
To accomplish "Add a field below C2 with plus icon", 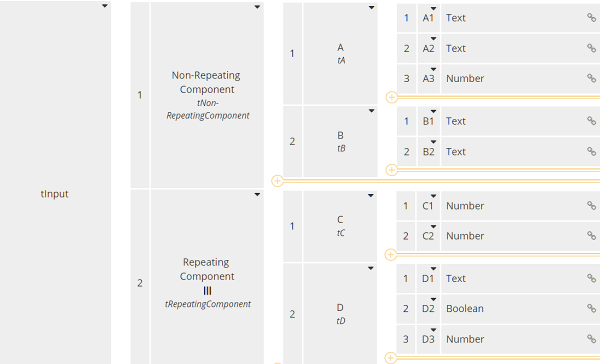I will pyautogui.click(x=391, y=255).
